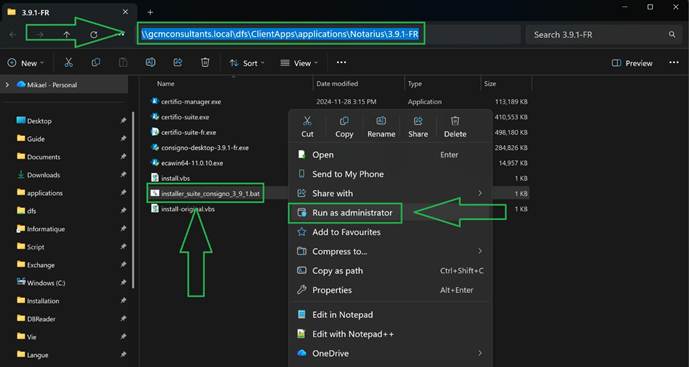Select certifio-suite.exe file
Image resolution: width=689 pixels, height=367 pixels.
coord(185,117)
